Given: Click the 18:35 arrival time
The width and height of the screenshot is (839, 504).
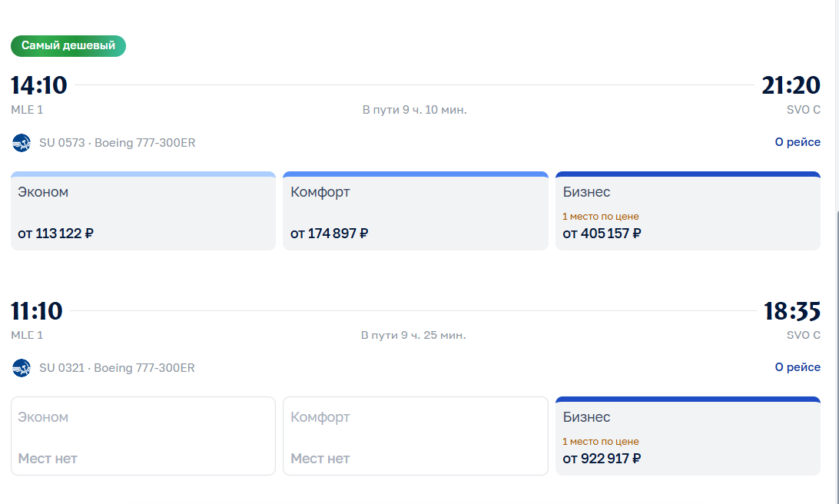Looking at the screenshot, I should (791, 311).
